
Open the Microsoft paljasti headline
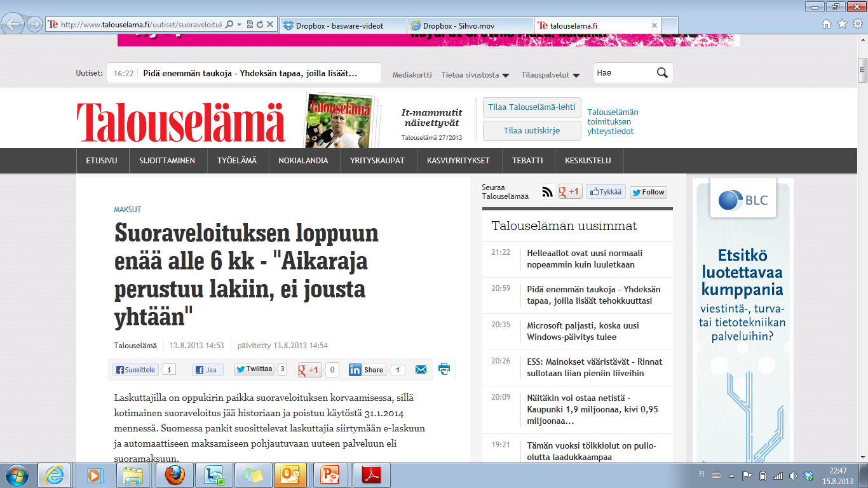pyautogui.click(x=583, y=331)
